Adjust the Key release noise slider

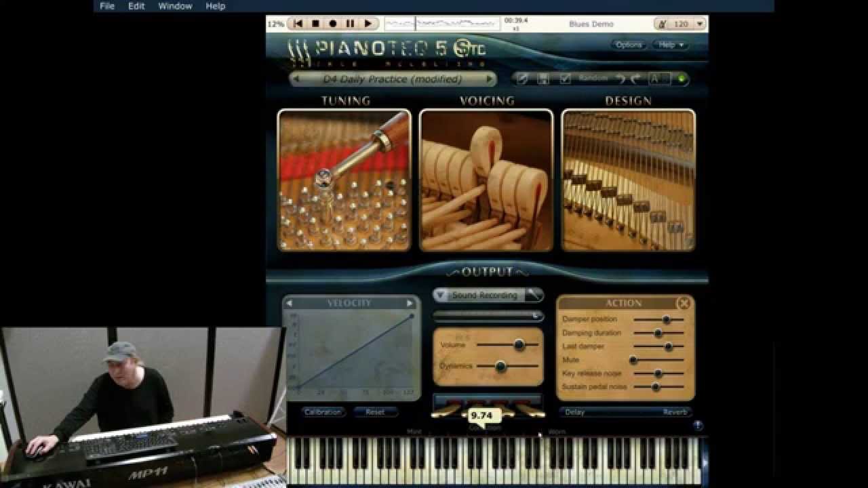tap(658, 373)
